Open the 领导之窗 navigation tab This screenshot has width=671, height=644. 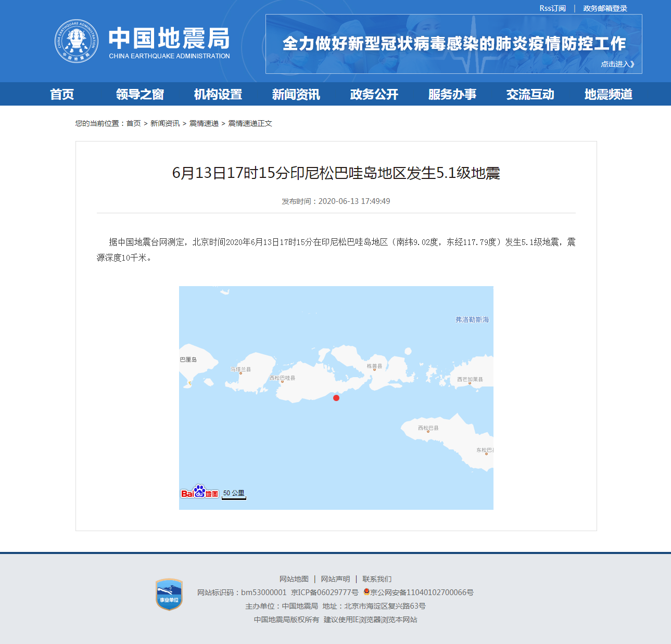pyautogui.click(x=140, y=94)
